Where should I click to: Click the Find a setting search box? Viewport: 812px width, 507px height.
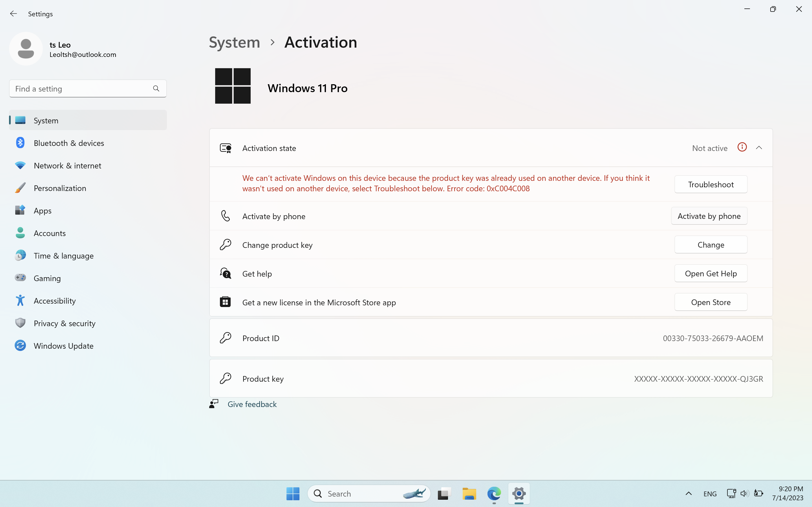[81, 88]
